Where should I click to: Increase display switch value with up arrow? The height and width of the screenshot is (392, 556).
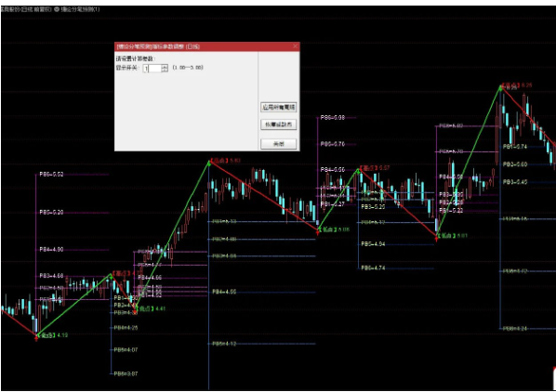pyautogui.click(x=165, y=66)
